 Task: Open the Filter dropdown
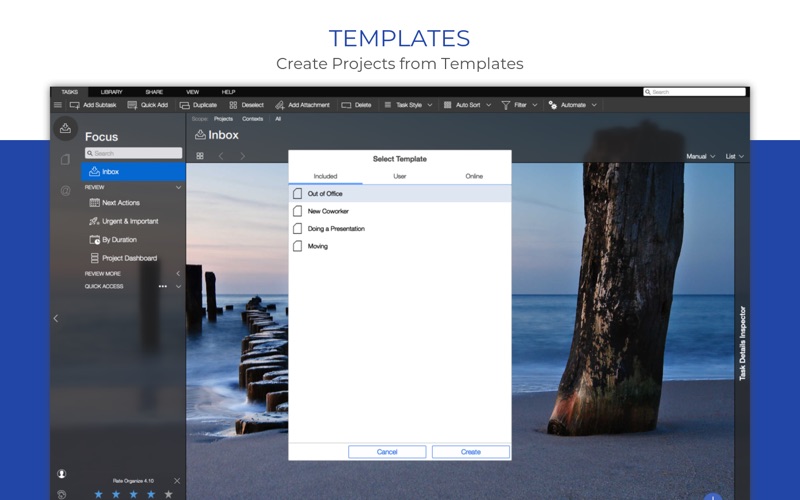click(519, 105)
